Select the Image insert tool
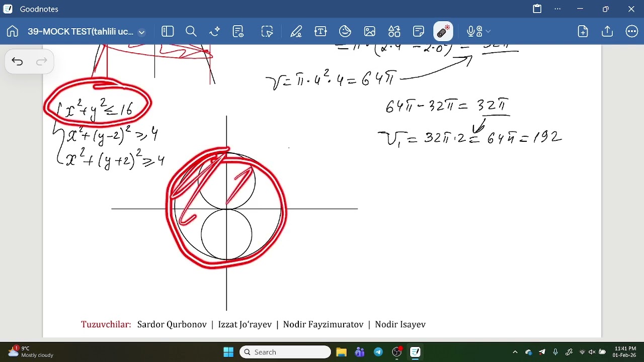This screenshot has height=362, width=644. point(370,32)
